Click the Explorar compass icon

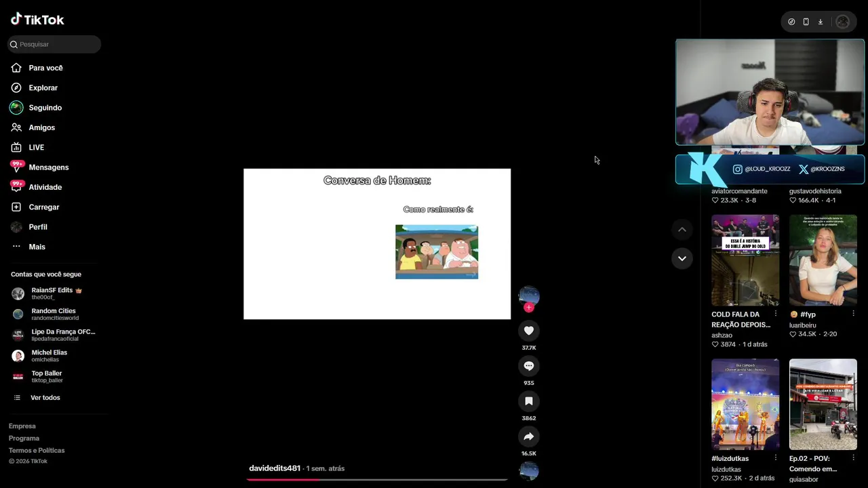click(x=16, y=88)
